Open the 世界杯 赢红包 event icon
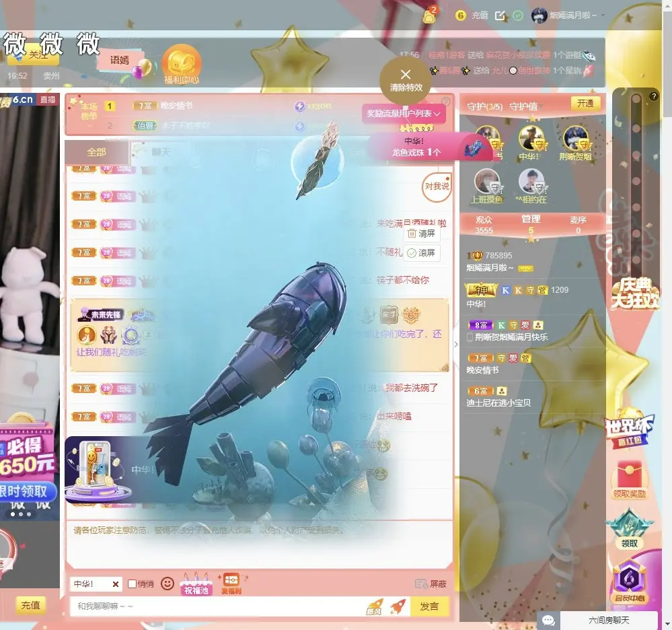 (x=629, y=429)
